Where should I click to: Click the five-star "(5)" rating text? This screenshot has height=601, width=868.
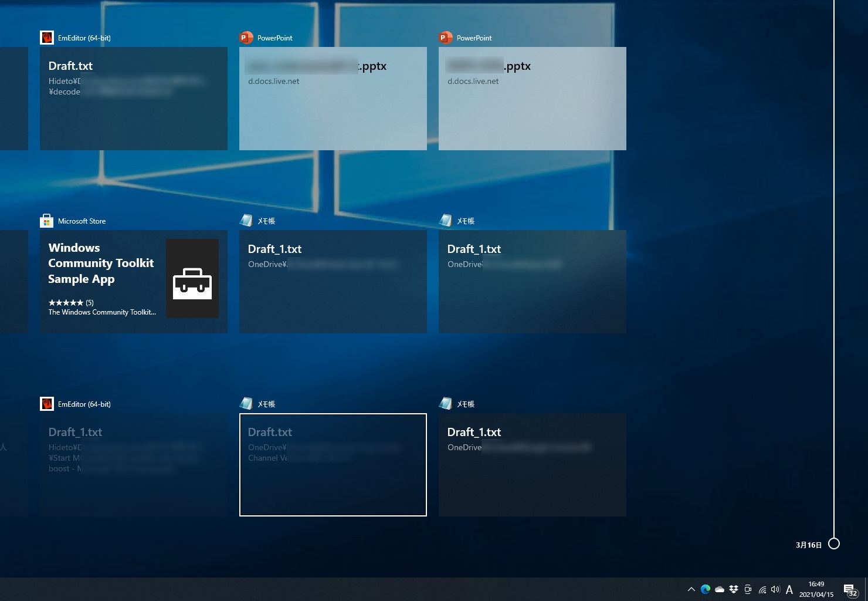71,303
